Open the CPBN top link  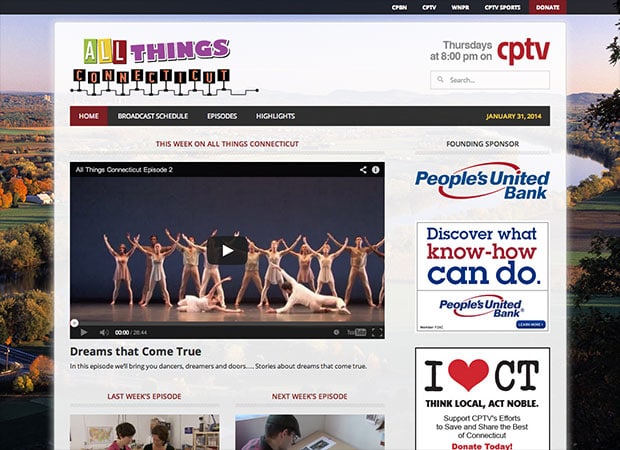pyautogui.click(x=399, y=7)
